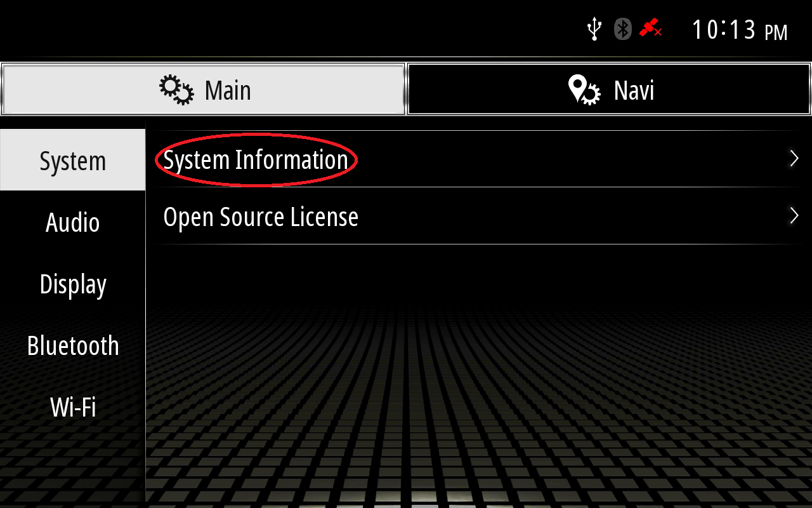Click the empty area below Open Source License
The height and width of the screenshot is (508, 812).
click(x=479, y=375)
